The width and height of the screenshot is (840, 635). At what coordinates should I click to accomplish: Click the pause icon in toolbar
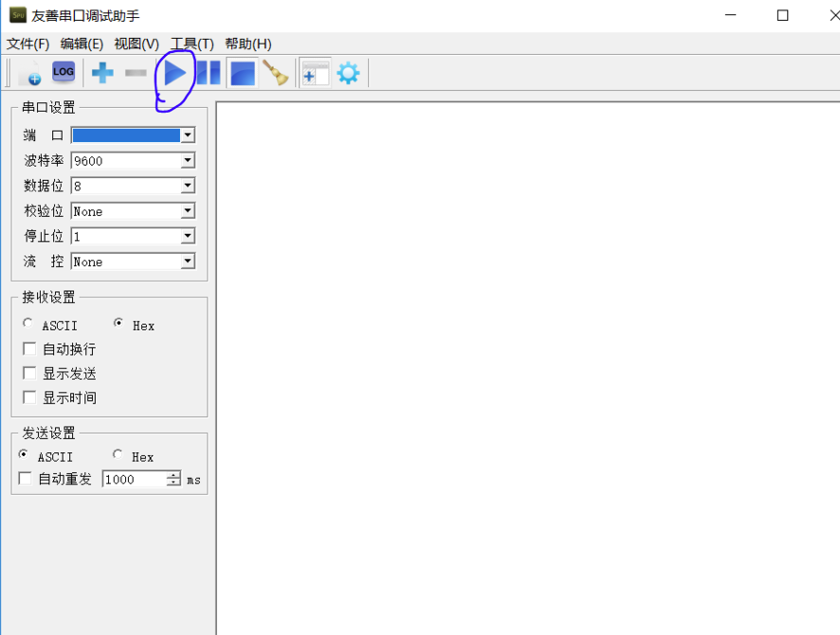(x=209, y=73)
